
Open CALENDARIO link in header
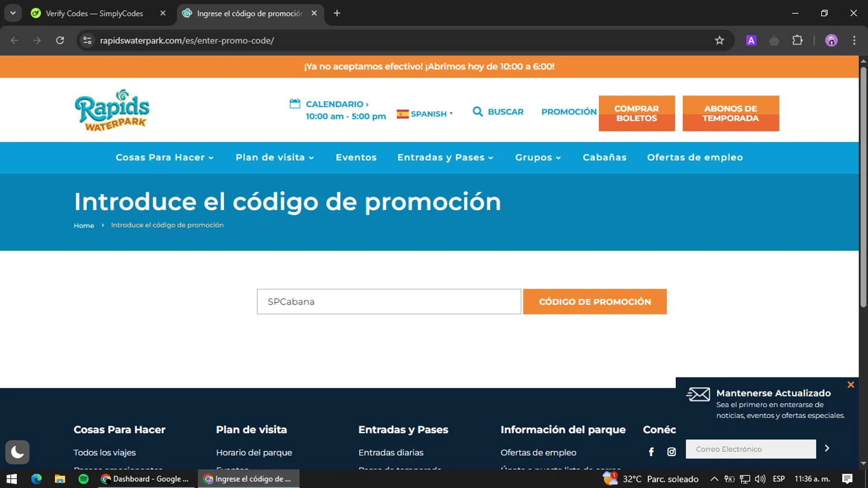click(x=337, y=104)
